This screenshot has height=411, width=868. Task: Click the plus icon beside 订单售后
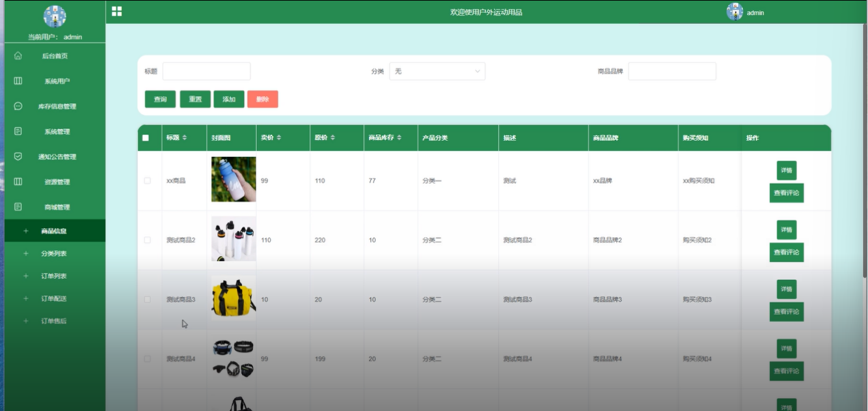pos(26,321)
